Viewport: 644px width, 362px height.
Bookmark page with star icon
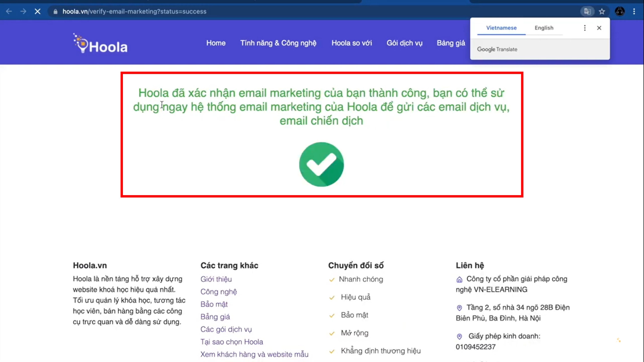click(x=602, y=11)
